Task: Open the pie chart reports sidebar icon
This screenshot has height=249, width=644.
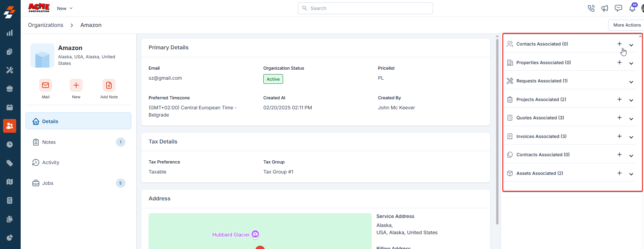Action: point(10,238)
